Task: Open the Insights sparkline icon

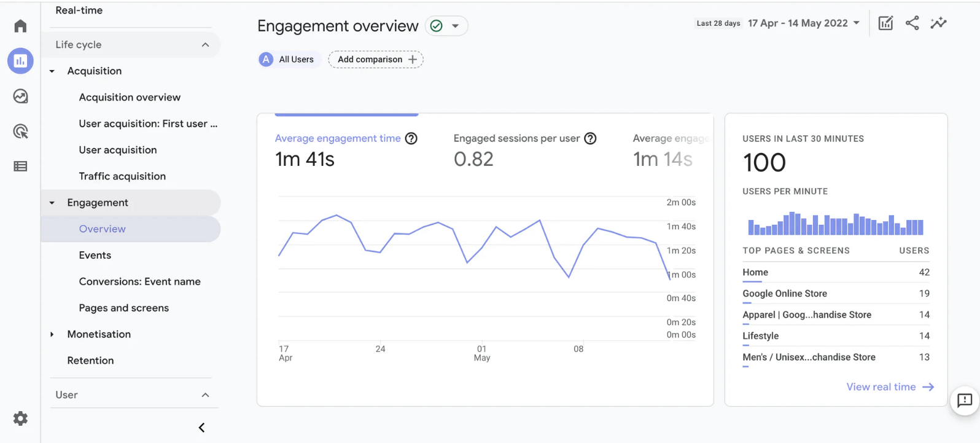Action: (x=939, y=23)
